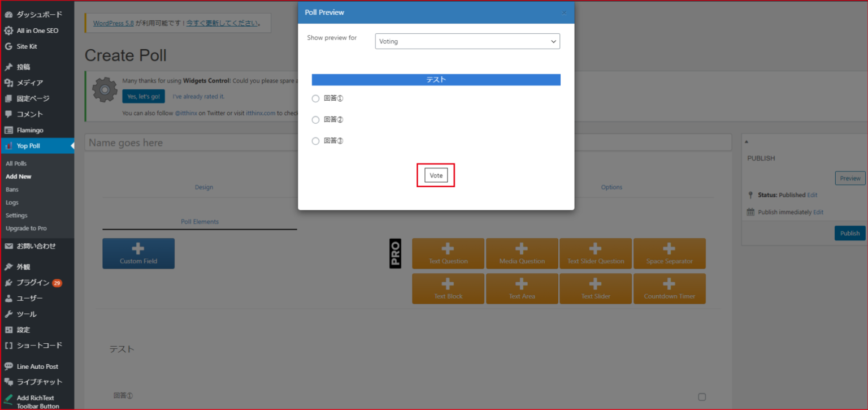The image size is (868, 410).
Task: Select the 回答① radio button
Action: [x=315, y=98]
